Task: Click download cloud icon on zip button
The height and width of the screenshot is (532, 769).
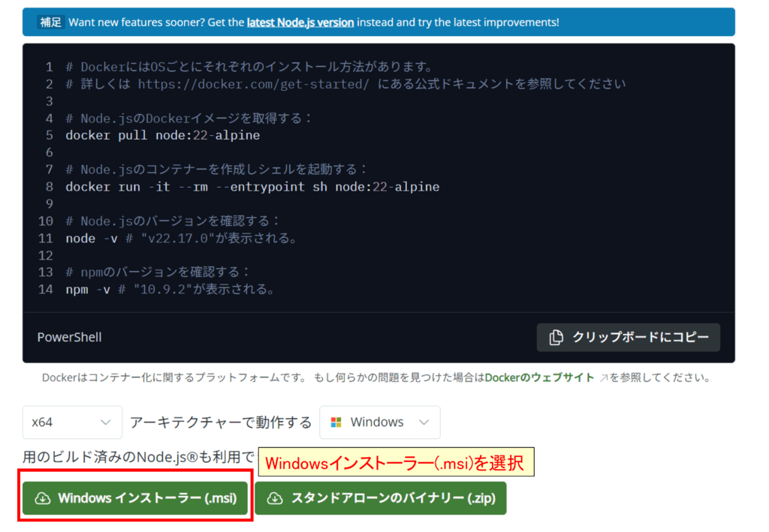Action: point(275,498)
